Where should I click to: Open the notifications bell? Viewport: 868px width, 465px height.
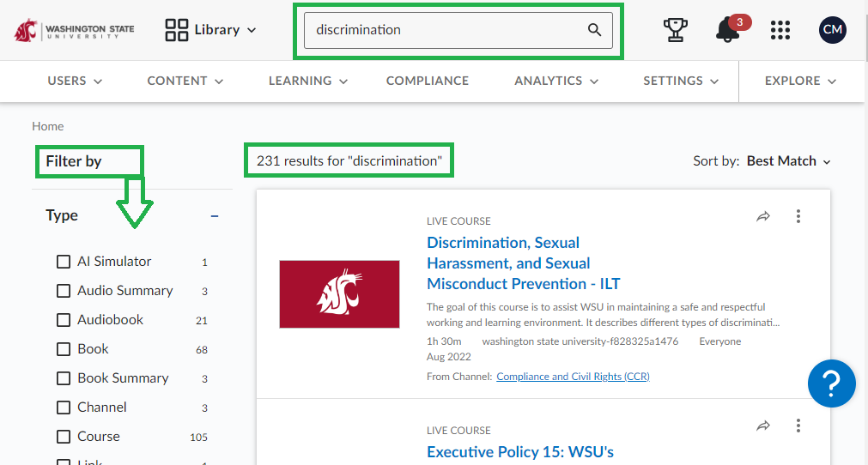pos(727,30)
